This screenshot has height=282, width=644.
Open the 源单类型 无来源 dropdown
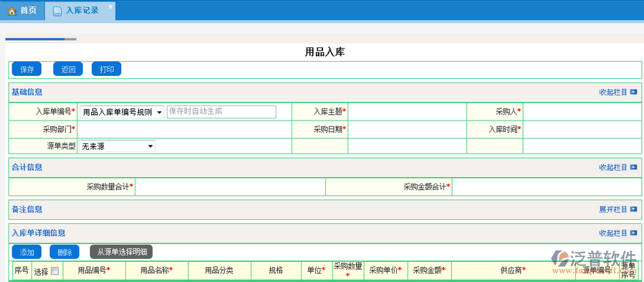pyautogui.click(x=117, y=146)
